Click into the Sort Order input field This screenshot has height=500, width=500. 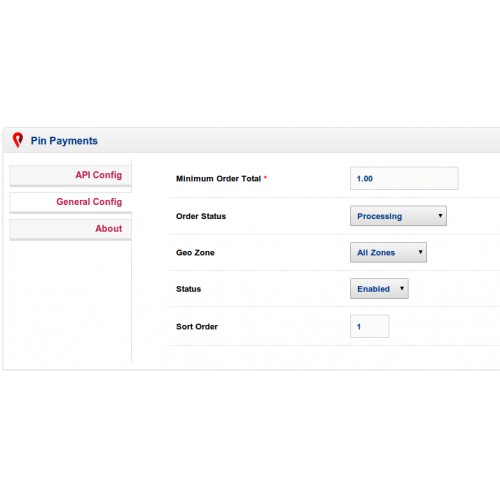coord(369,326)
